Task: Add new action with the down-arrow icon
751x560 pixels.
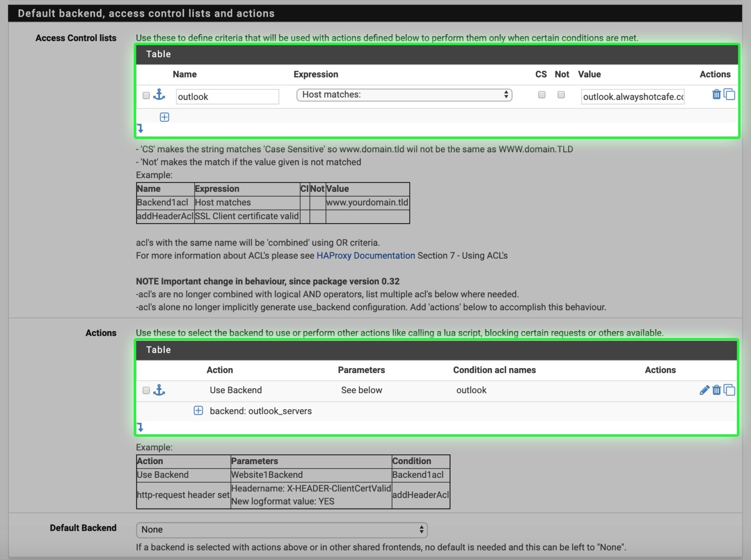Action: 140,427
